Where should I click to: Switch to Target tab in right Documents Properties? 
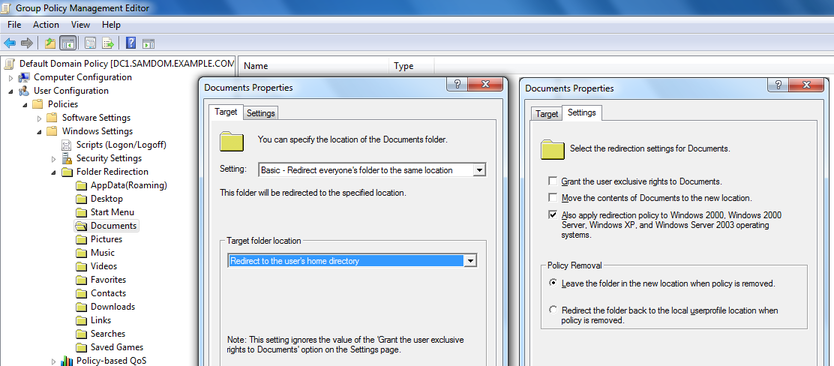point(546,114)
